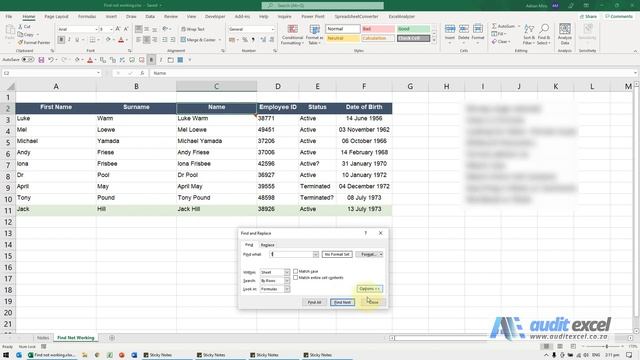Click Find Next button
This screenshot has width=640, height=360.
342,302
